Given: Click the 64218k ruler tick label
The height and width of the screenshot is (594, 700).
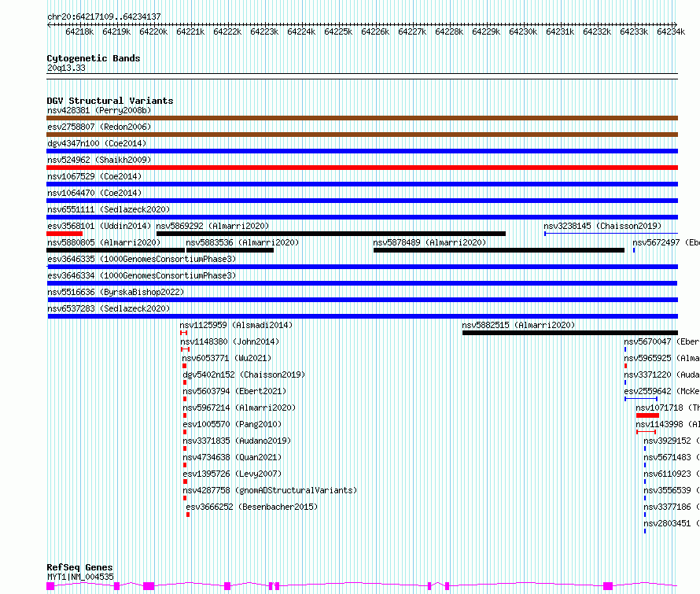Looking at the screenshot, I should click(x=79, y=31).
